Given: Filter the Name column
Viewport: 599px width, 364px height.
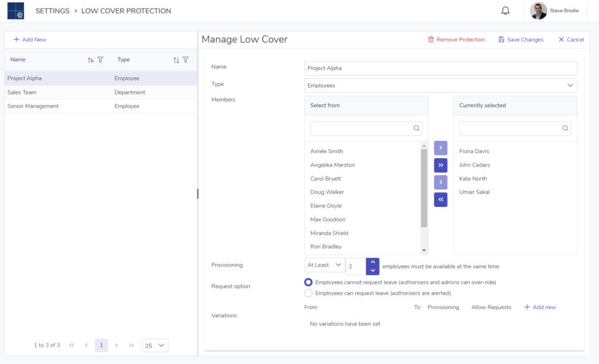Looking at the screenshot, I should click(x=101, y=60).
